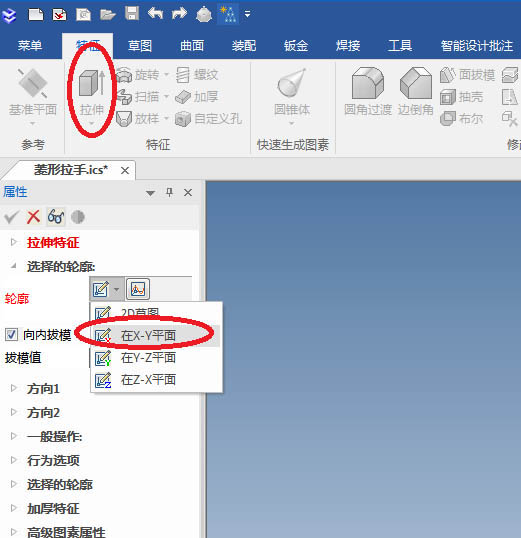
Task: Open the file folder icon in quick toolbar
Action: (107, 15)
